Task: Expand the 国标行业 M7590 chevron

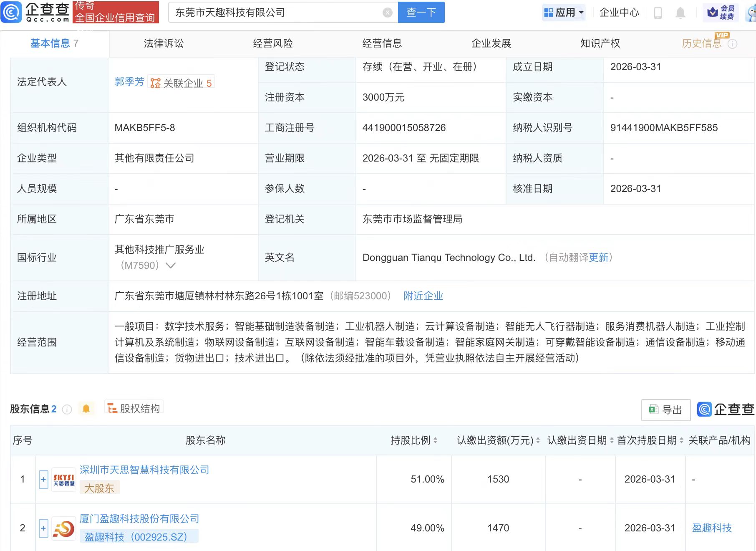Action: tap(171, 265)
